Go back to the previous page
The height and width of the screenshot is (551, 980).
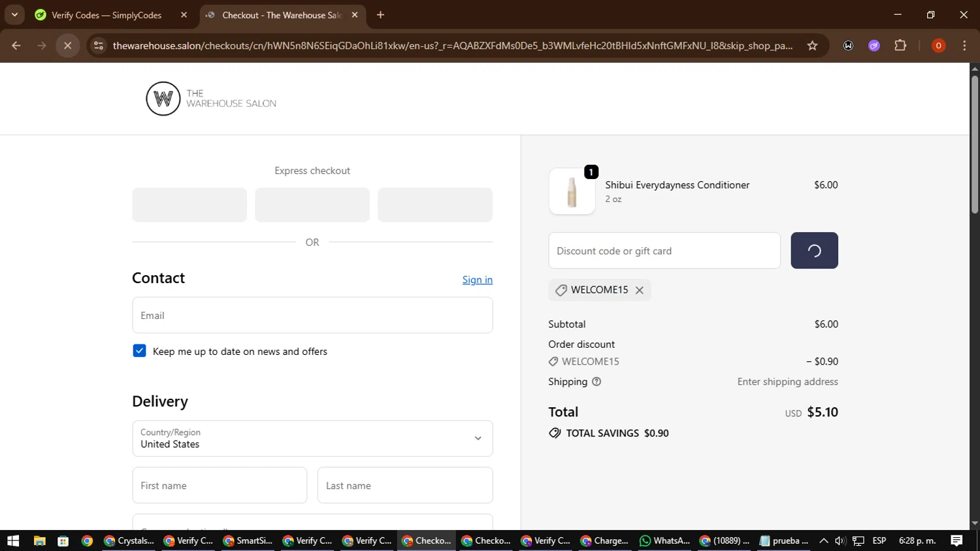coord(16,46)
